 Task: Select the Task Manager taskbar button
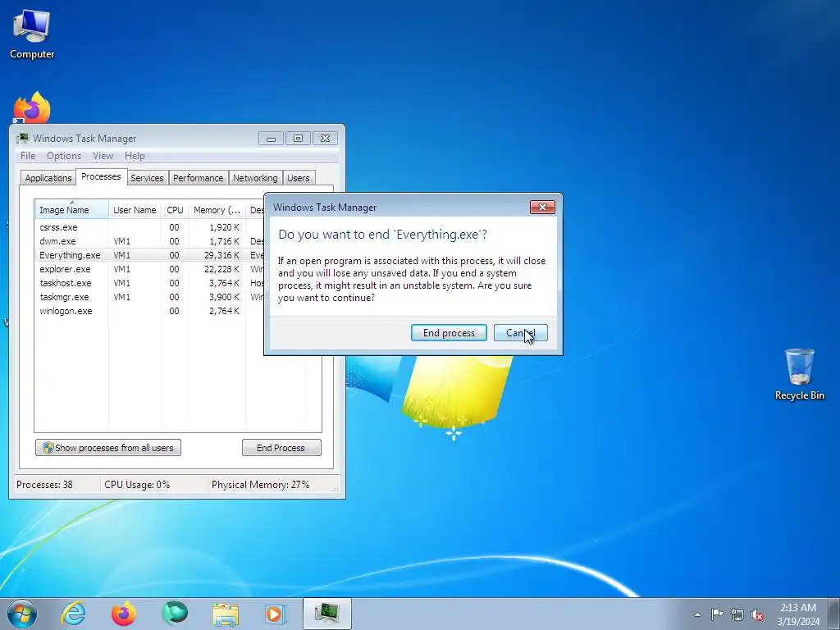coord(326,614)
